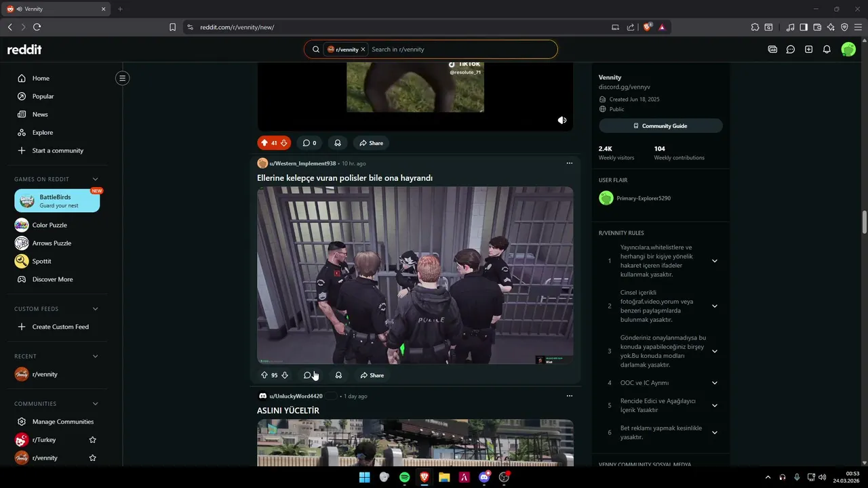Click Brave Shields lion icon in address bar
This screenshot has height=488, width=868.
647,27
